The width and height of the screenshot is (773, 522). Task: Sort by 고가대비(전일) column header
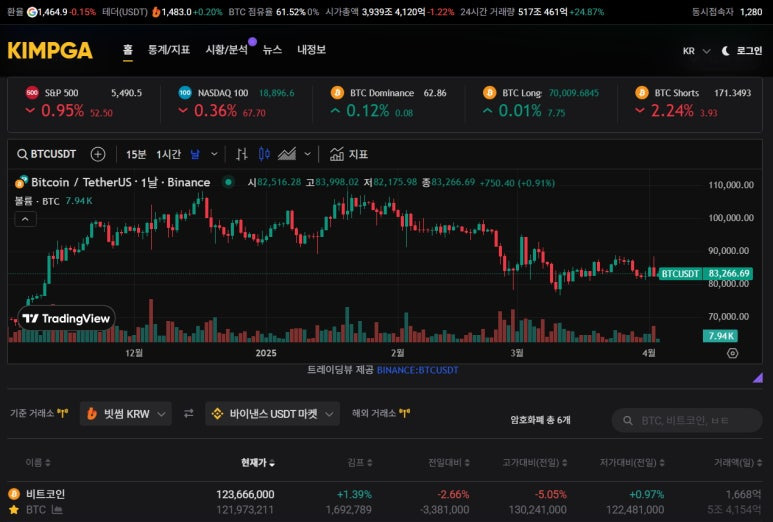(535, 462)
